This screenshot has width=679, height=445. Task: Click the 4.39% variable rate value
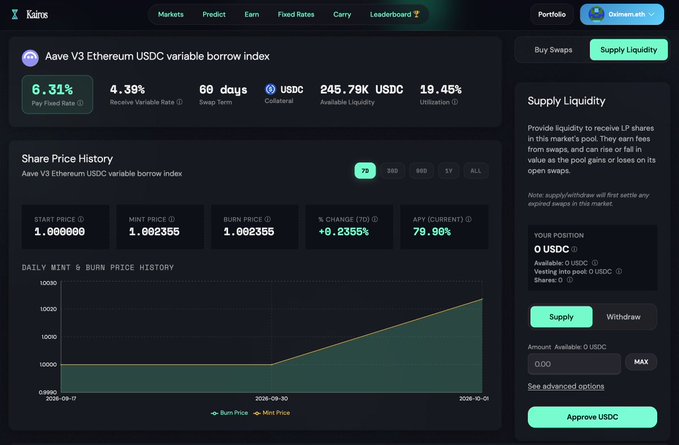click(127, 90)
